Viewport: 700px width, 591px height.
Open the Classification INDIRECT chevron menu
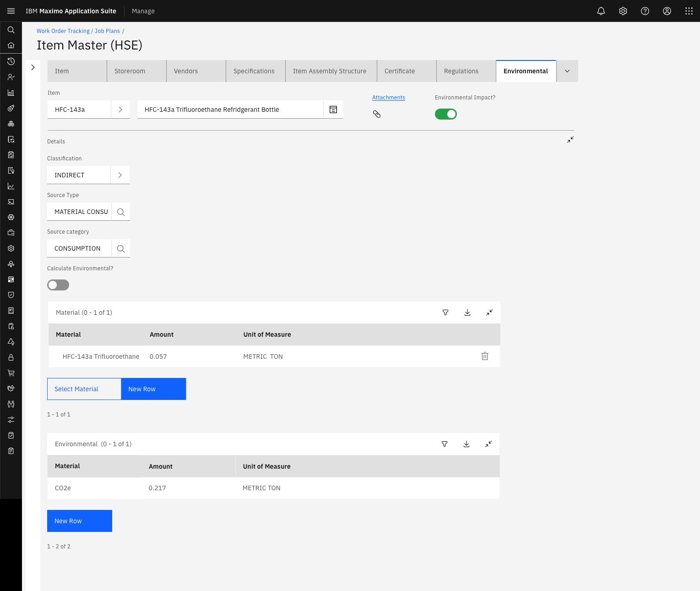[120, 175]
